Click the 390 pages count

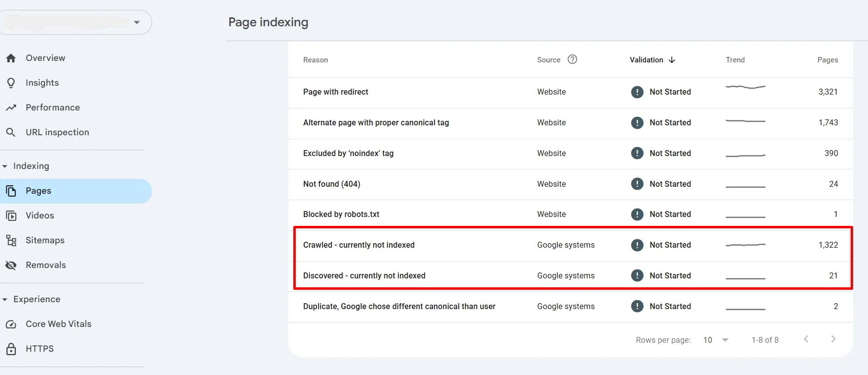coord(831,154)
